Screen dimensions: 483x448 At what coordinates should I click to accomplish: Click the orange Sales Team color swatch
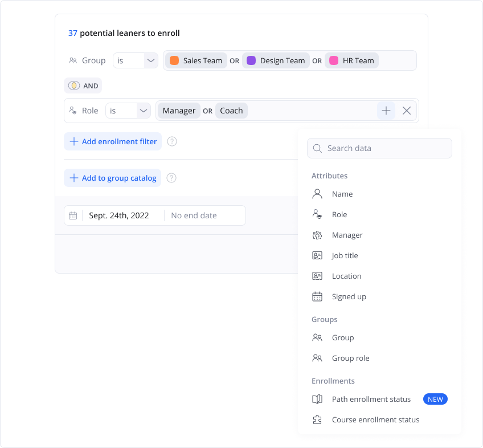click(174, 60)
